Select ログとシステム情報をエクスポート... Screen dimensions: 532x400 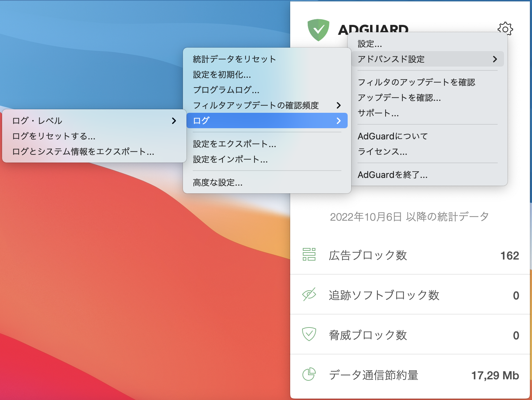coord(94,151)
